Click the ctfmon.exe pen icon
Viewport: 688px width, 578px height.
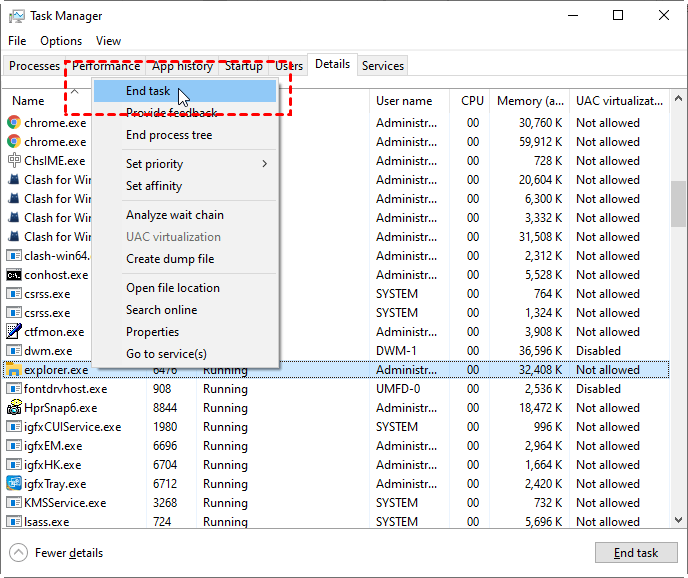point(14,332)
